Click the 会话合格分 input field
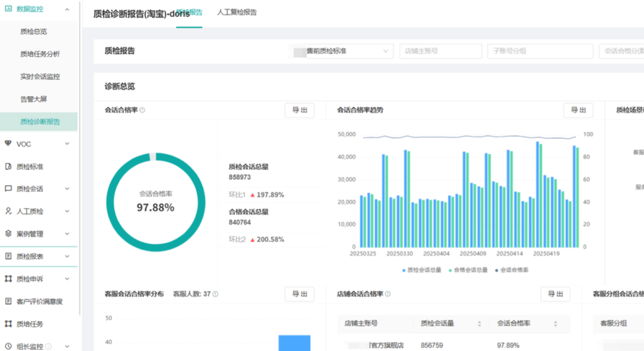 [622, 51]
